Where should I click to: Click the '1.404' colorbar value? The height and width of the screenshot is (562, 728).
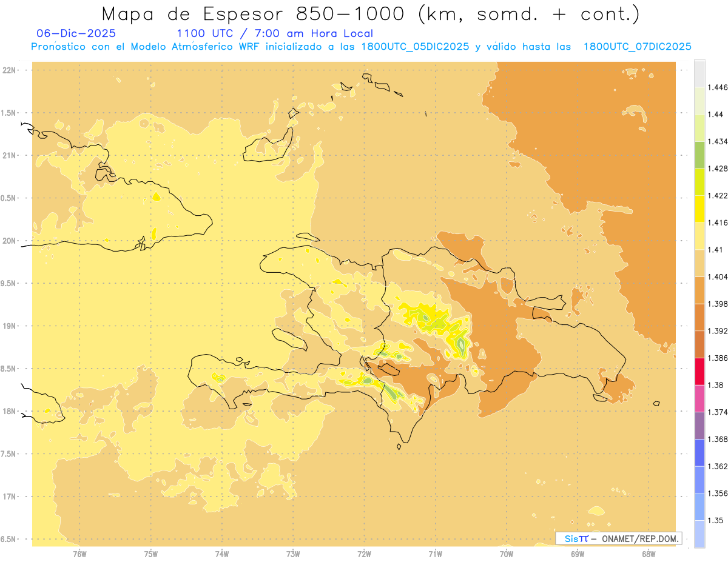click(x=719, y=276)
